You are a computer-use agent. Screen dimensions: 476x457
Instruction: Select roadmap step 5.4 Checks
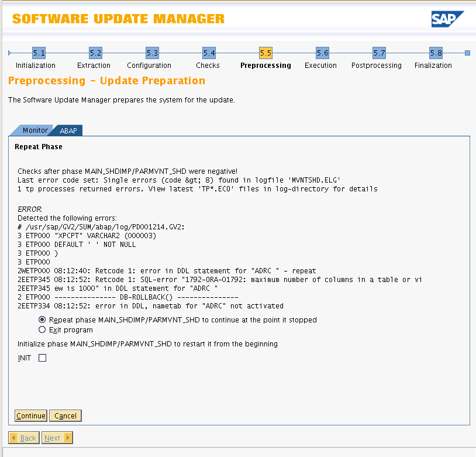[x=209, y=53]
